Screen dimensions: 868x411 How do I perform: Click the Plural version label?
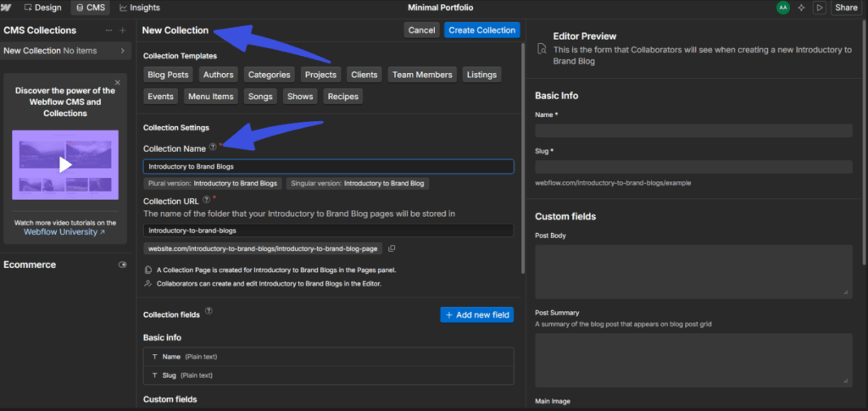[x=213, y=184]
